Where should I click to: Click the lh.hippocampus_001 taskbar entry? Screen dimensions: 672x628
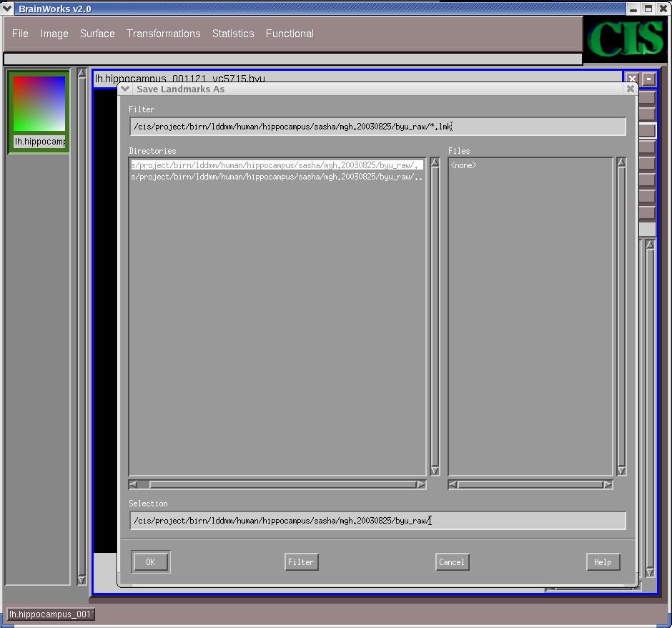[x=51, y=614]
